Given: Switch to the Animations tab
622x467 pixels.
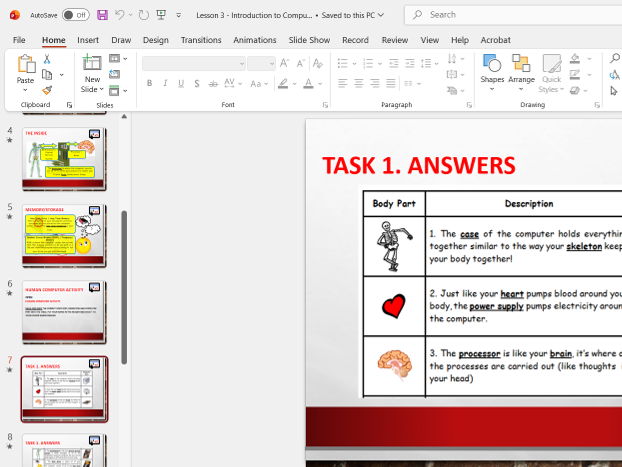Looking at the screenshot, I should click(255, 40).
